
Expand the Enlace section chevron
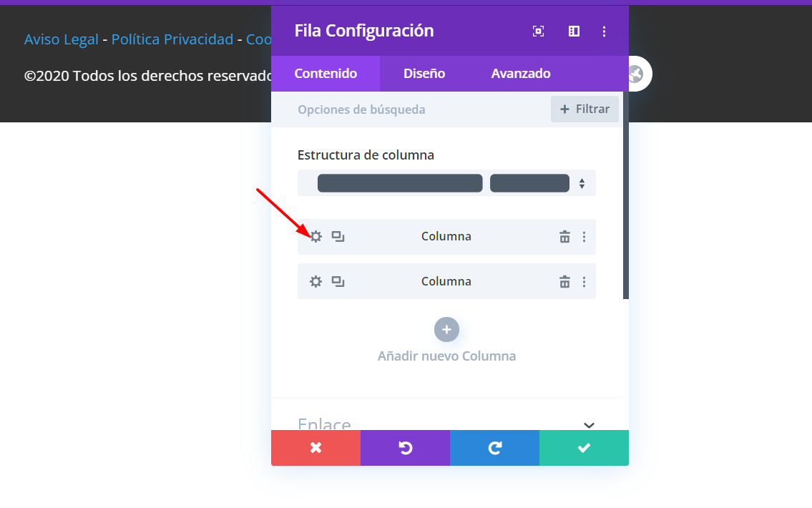[589, 425]
